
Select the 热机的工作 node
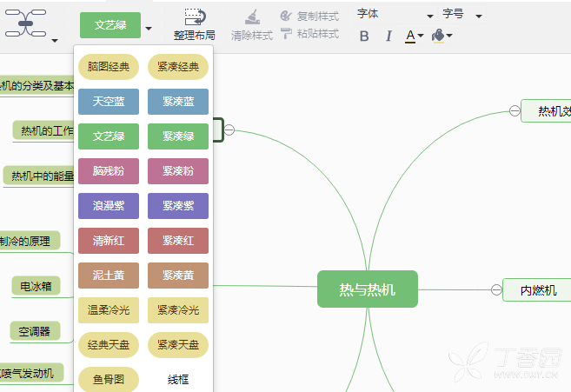[43, 130]
